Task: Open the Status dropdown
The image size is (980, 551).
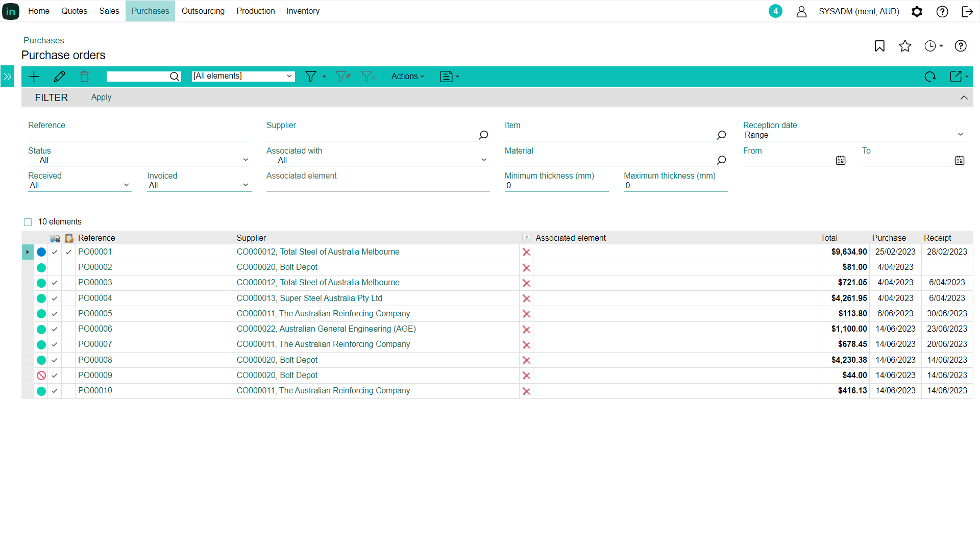Action: pyautogui.click(x=139, y=160)
